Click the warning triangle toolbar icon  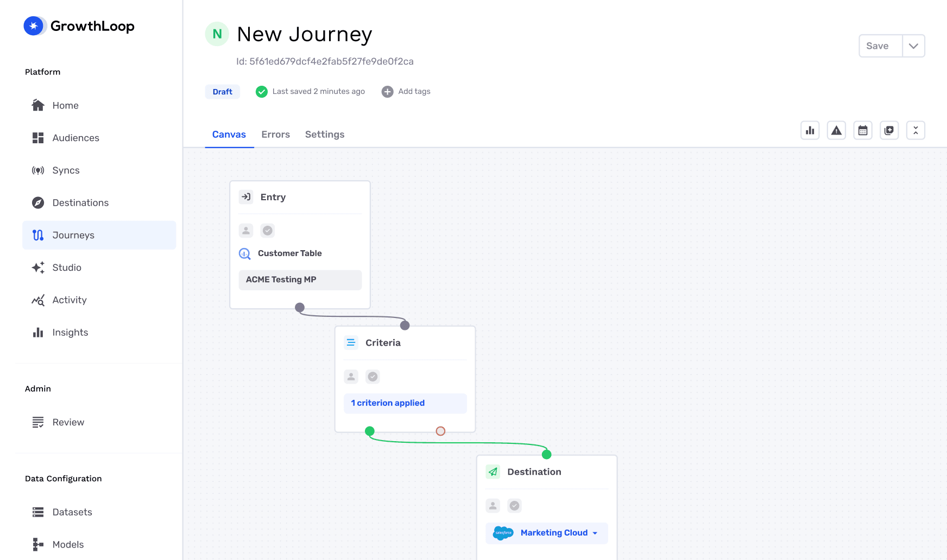coord(836,130)
